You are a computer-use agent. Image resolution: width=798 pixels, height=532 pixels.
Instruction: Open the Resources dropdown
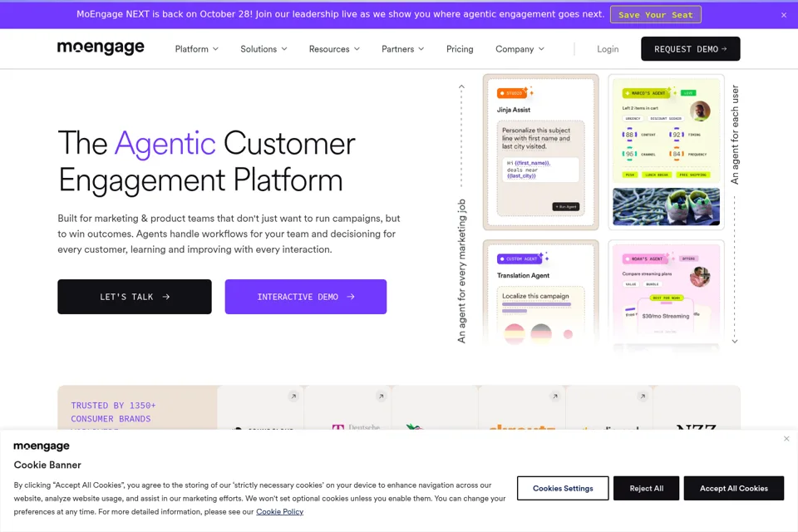(334, 49)
